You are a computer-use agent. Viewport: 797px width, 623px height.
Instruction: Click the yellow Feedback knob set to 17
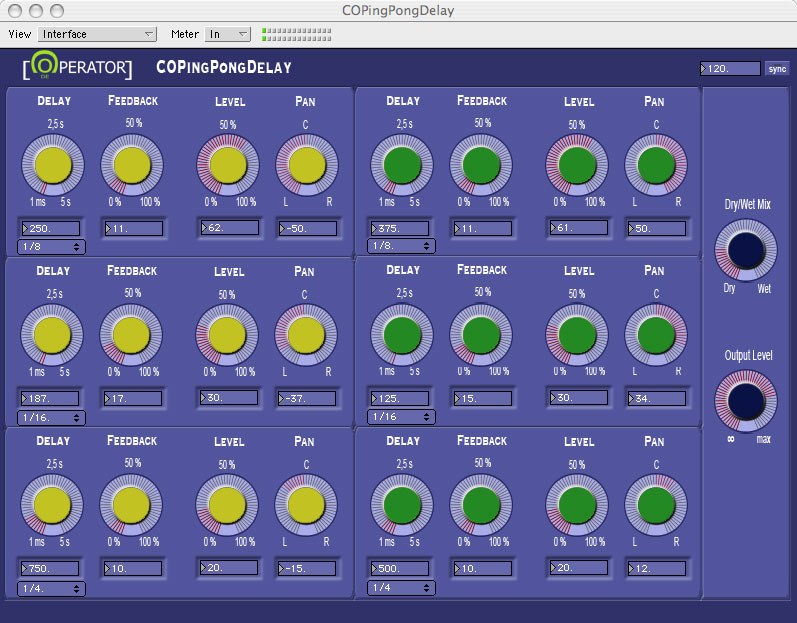point(131,335)
